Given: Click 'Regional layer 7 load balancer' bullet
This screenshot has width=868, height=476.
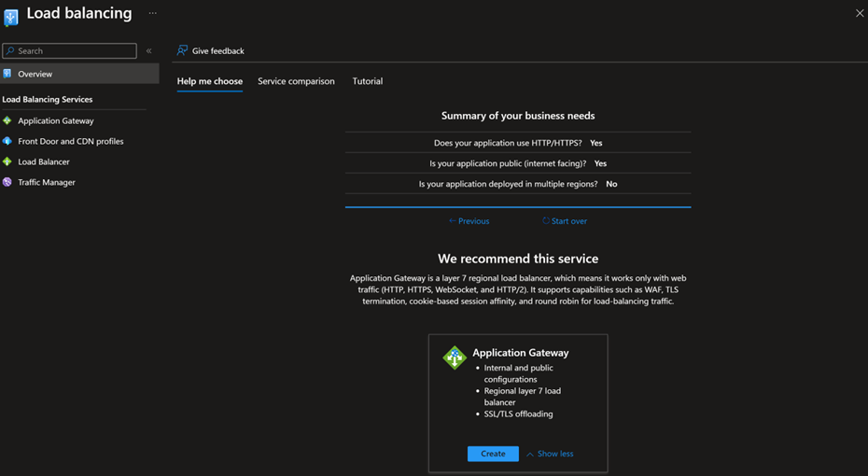Looking at the screenshot, I should 522,397.
